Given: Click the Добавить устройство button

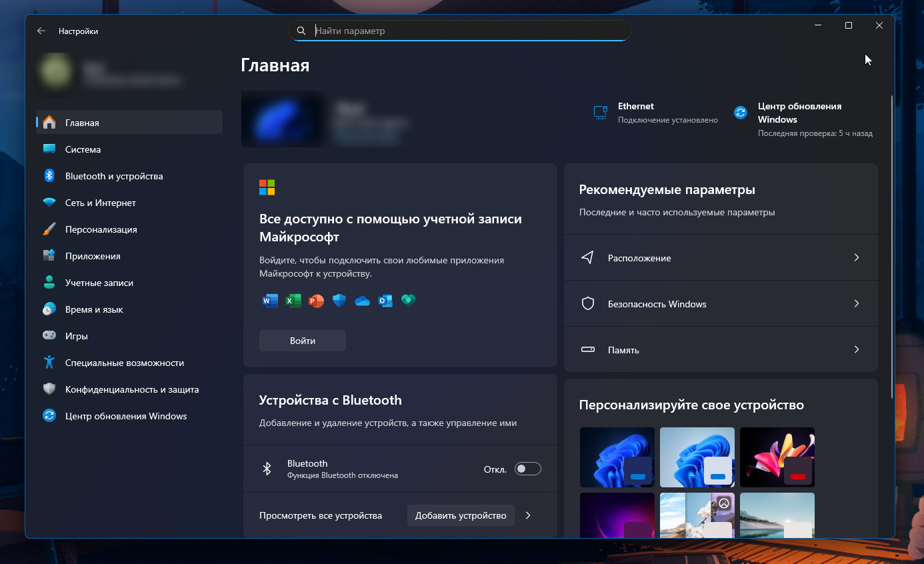Looking at the screenshot, I should (461, 515).
